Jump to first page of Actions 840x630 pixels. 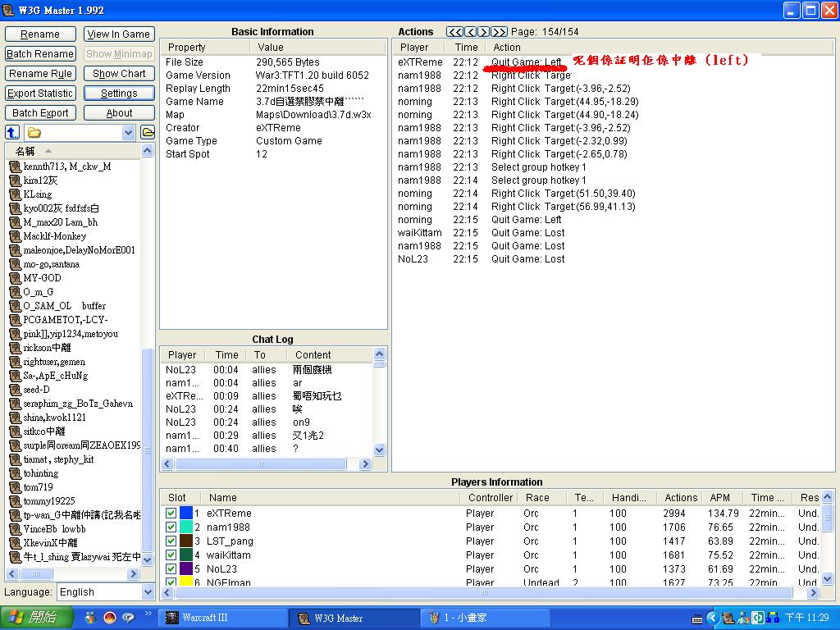pos(454,32)
